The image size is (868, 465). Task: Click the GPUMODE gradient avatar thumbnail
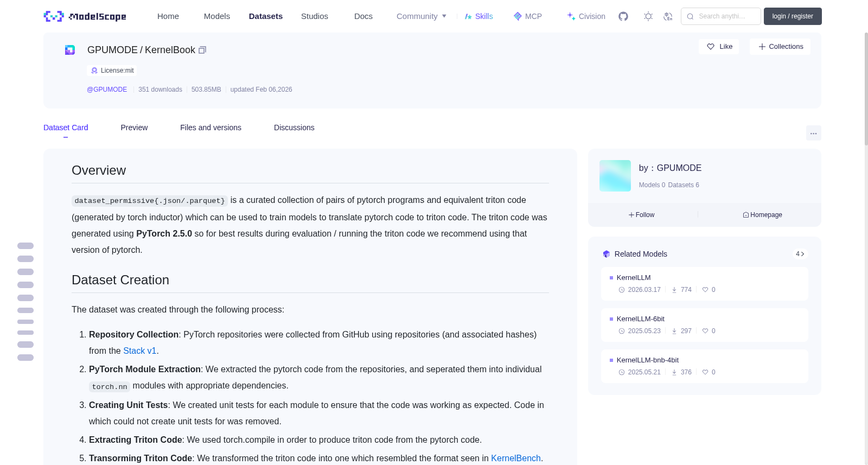[615, 176]
